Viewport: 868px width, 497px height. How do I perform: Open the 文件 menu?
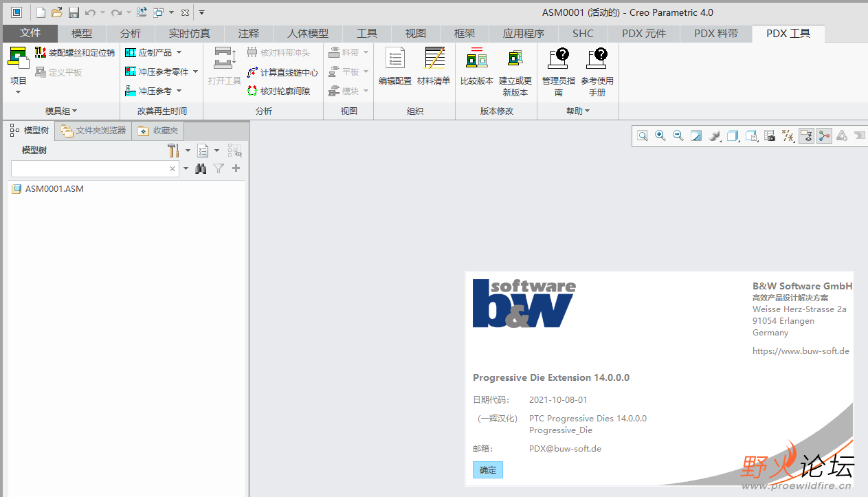point(30,33)
